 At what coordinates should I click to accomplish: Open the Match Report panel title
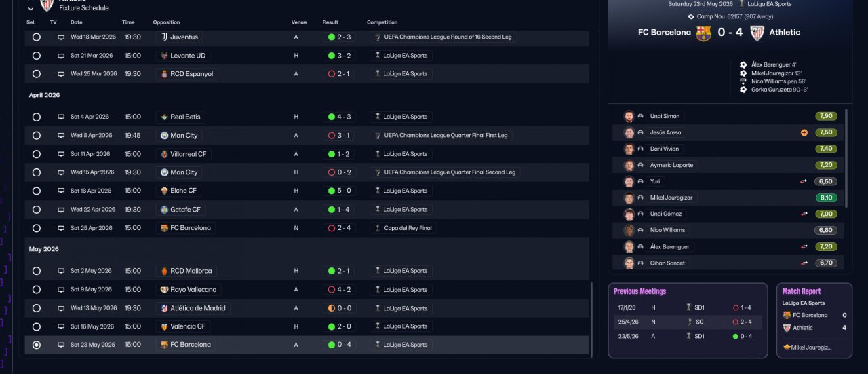802,291
